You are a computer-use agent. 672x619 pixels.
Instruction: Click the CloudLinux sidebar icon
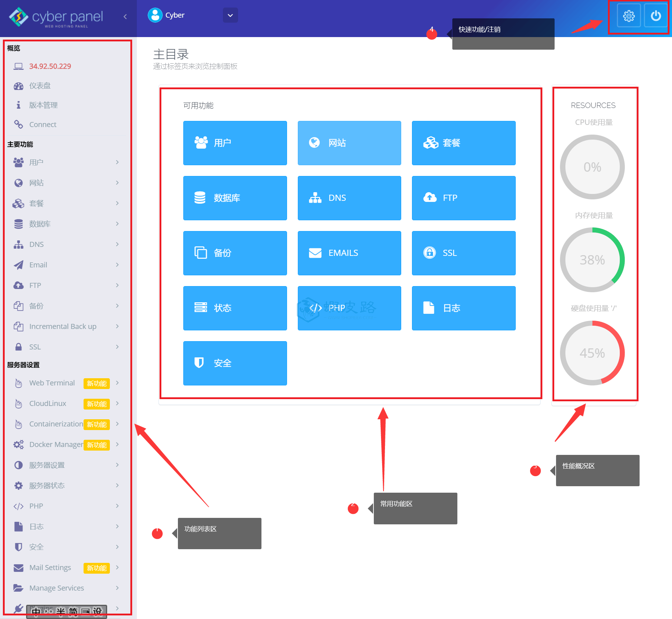[18, 404]
